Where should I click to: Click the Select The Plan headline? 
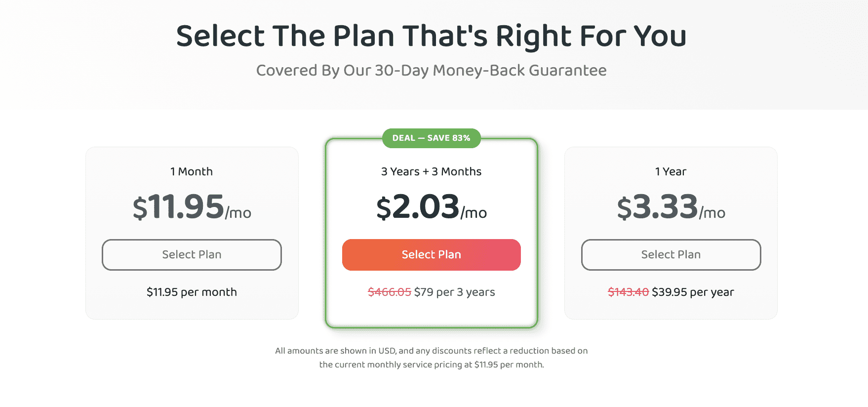[x=431, y=35]
